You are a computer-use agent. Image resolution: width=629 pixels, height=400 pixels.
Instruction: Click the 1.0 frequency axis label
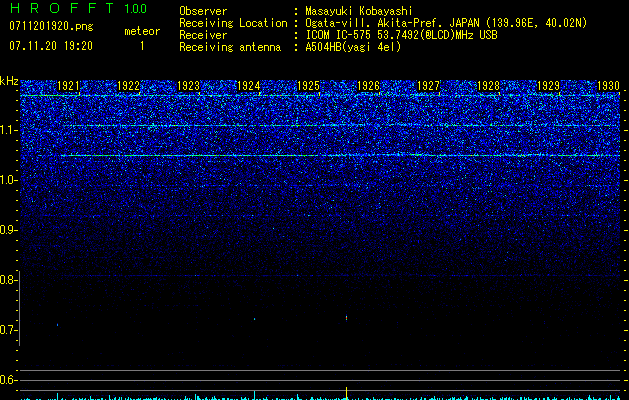7,181
